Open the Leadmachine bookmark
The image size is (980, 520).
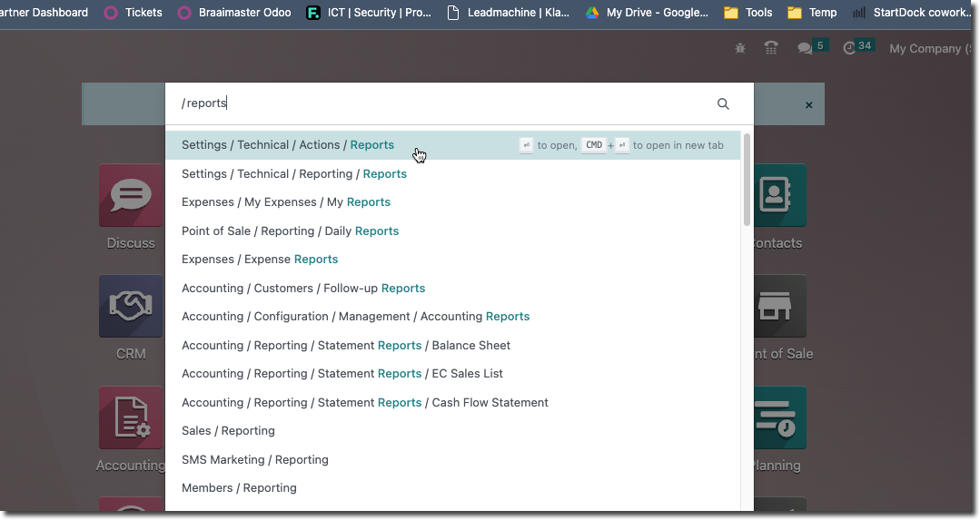click(508, 13)
